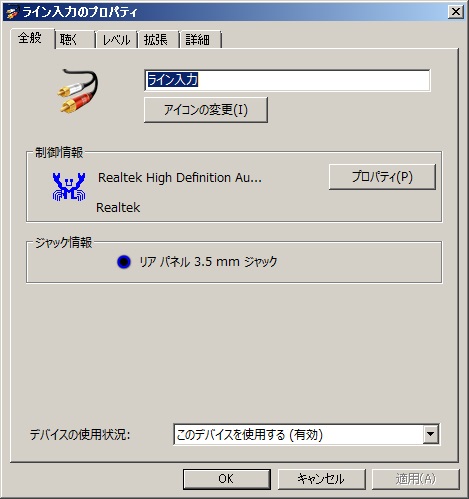Screen dimensions: 469x499
Task: Click the リア パネル 3.5 mm ジャック text
Action: [x=208, y=262]
